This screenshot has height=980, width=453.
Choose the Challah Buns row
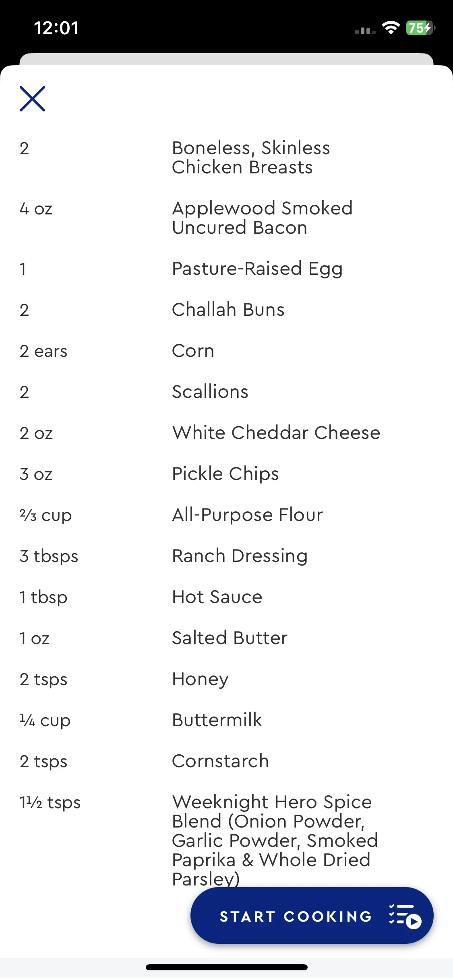[x=226, y=310]
